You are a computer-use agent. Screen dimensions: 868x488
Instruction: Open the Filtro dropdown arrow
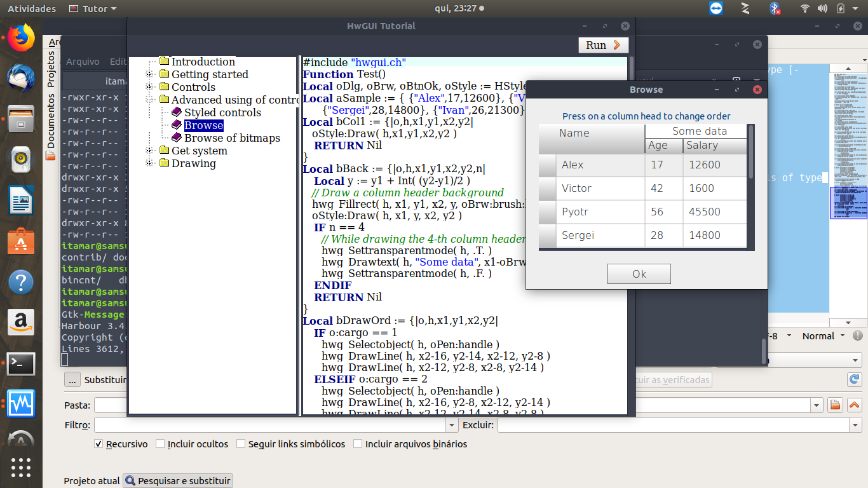coord(452,425)
